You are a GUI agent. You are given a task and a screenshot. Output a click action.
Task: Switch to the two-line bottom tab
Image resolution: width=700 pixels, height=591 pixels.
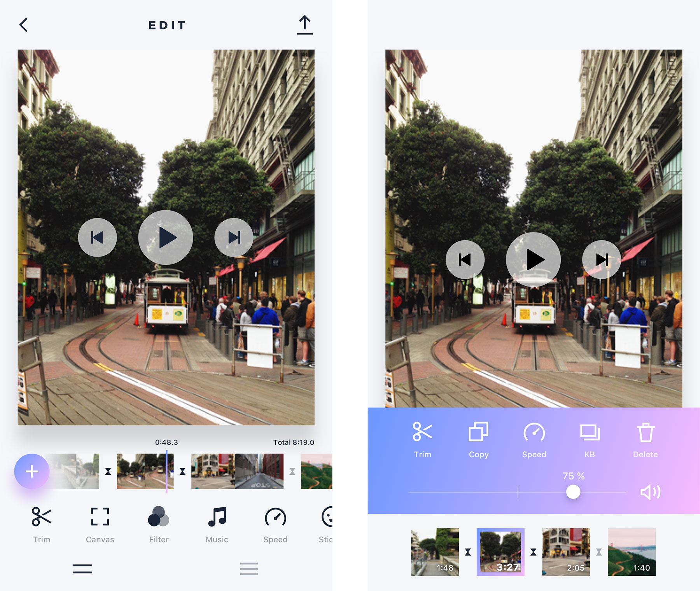click(x=82, y=568)
